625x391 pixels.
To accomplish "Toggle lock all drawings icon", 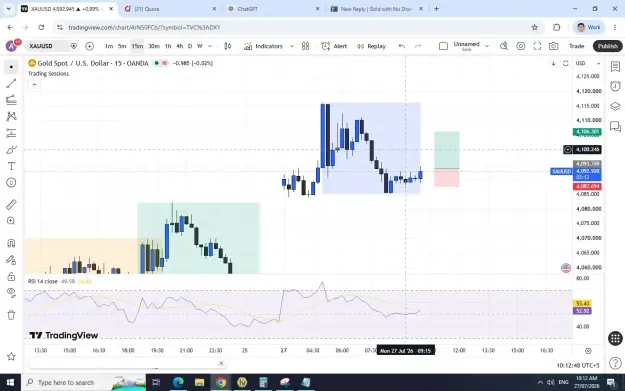I will (x=11, y=276).
